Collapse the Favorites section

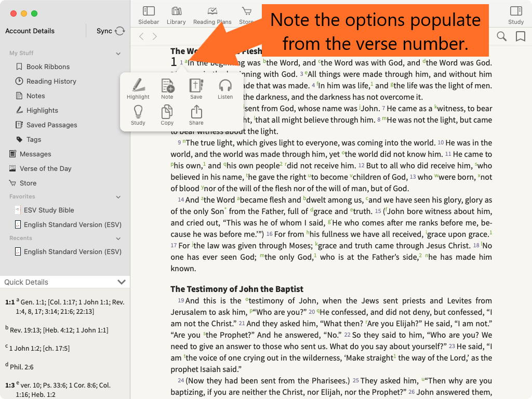pos(118,197)
